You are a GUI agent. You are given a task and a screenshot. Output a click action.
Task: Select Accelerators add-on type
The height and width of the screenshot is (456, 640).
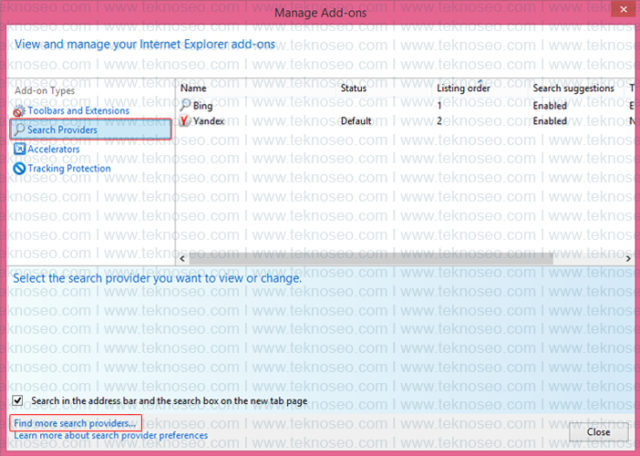coord(53,149)
